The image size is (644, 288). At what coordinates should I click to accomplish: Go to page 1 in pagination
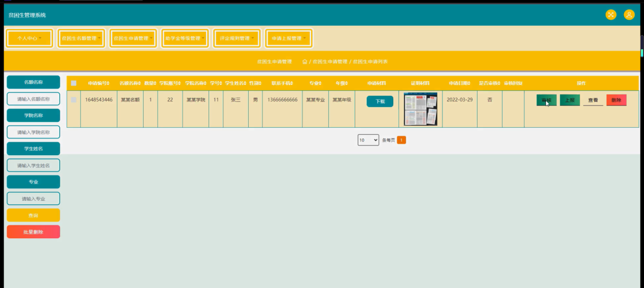point(401,140)
